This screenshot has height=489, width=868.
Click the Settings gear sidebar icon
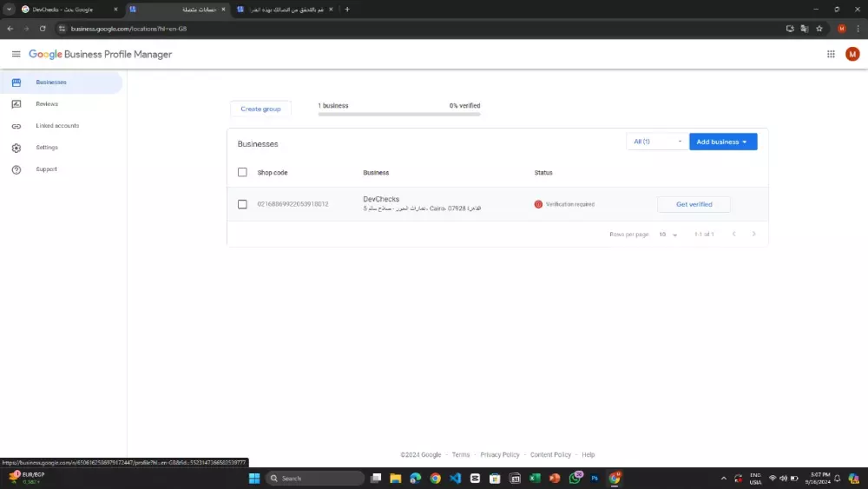pos(16,148)
